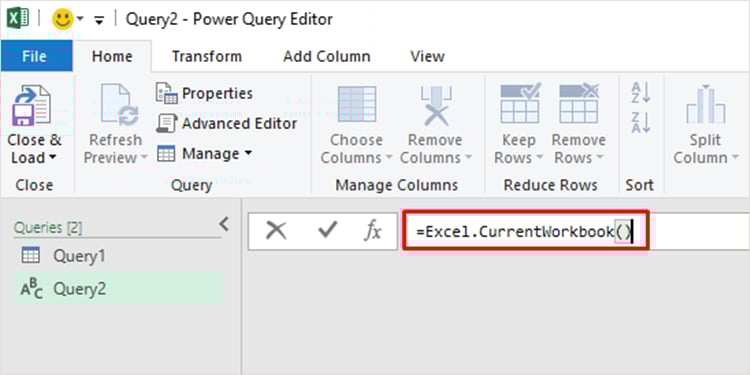
Task: Collapse the Queries pane chevron
Action: 224,224
